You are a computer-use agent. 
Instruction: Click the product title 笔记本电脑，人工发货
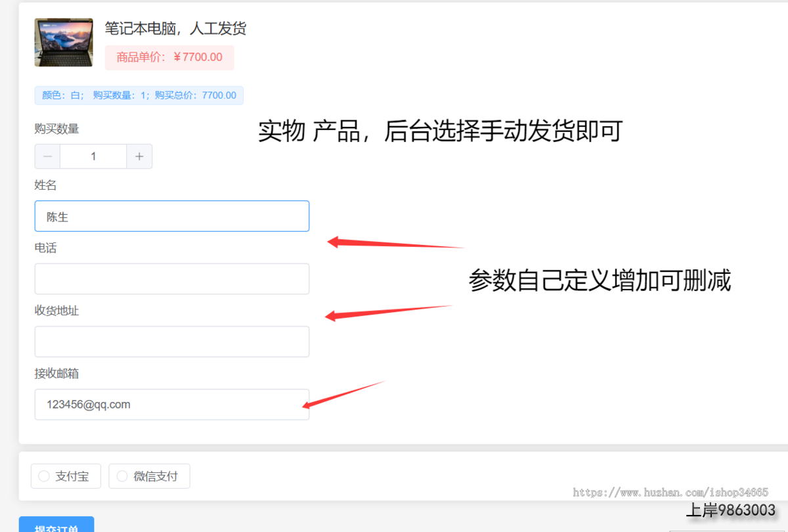[x=175, y=29]
